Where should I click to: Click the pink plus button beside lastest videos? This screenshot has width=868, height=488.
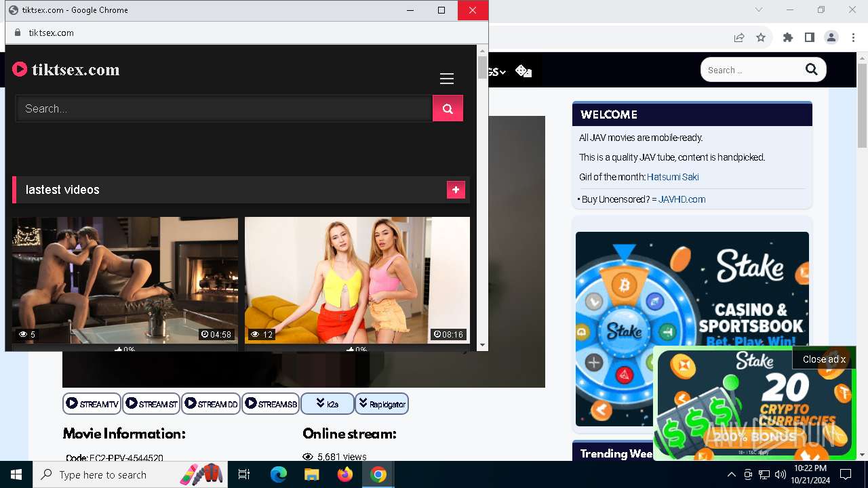pos(456,190)
